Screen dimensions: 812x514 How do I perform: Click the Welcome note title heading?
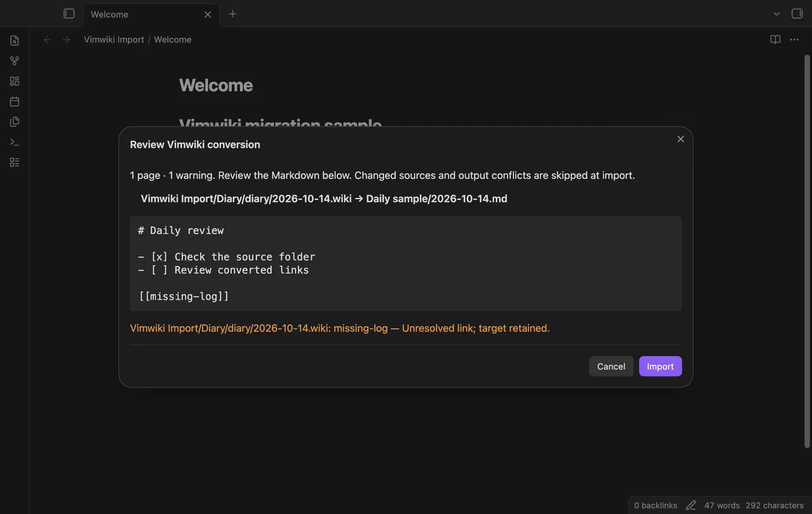tap(216, 85)
